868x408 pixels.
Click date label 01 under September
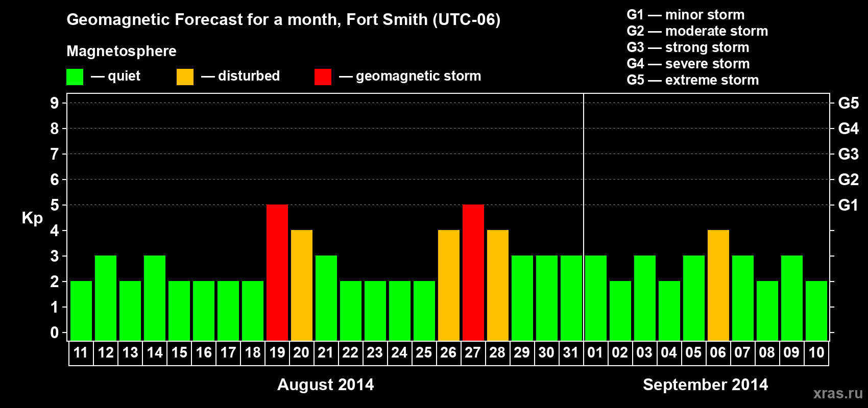(x=596, y=352)
